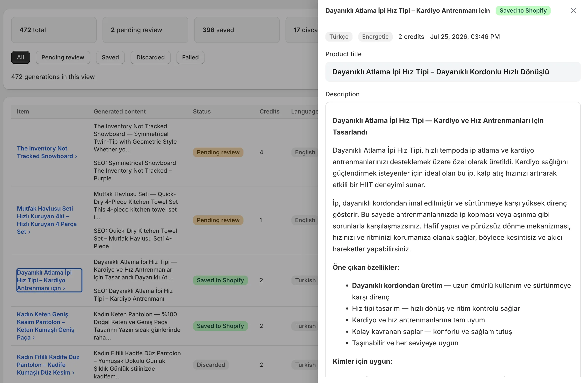
Task: Open Dayanıklı Atlama İpi item link
Action: (x=49, y=280)
